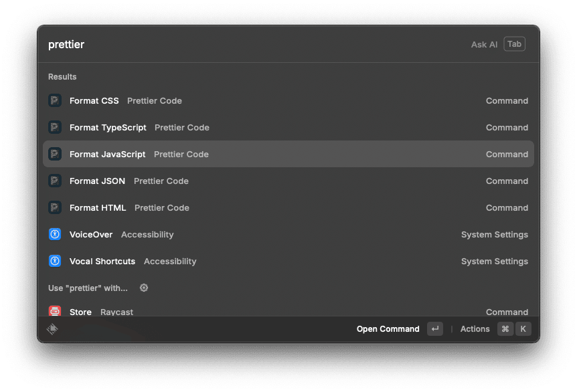Click "Command" type label in Format JavaScript row

[x=507, y=155]
